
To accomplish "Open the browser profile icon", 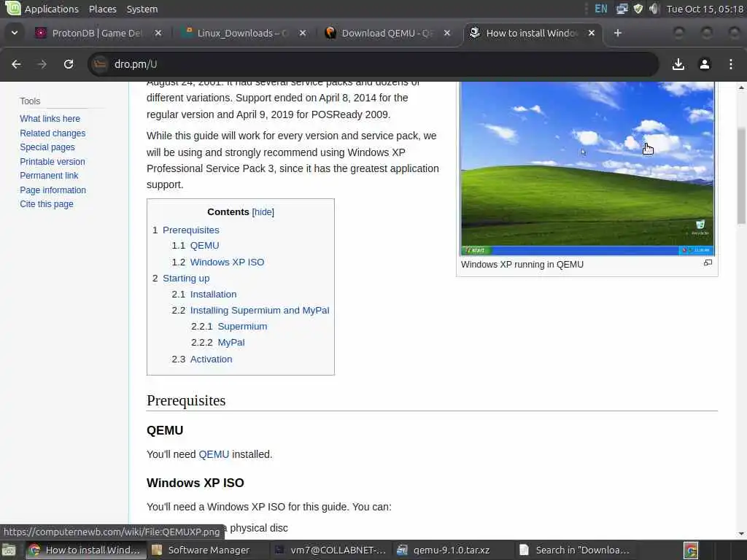I will (x=705, y=64).
